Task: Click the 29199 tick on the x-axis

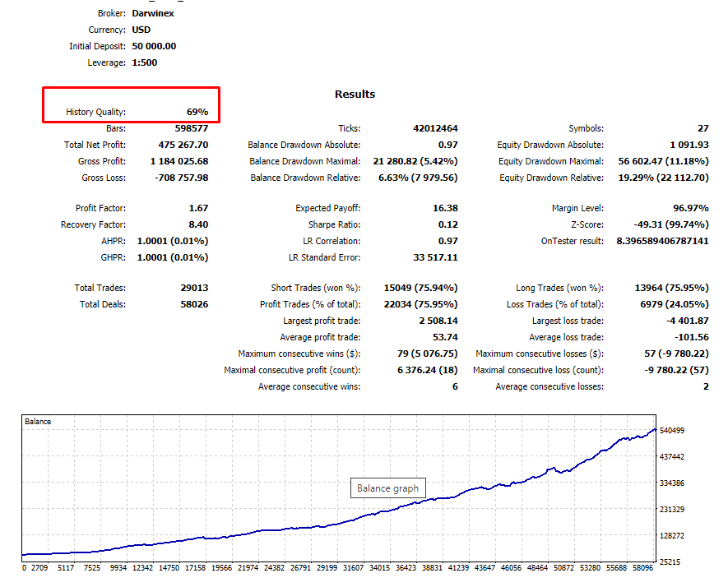Action: pos(327,568)
